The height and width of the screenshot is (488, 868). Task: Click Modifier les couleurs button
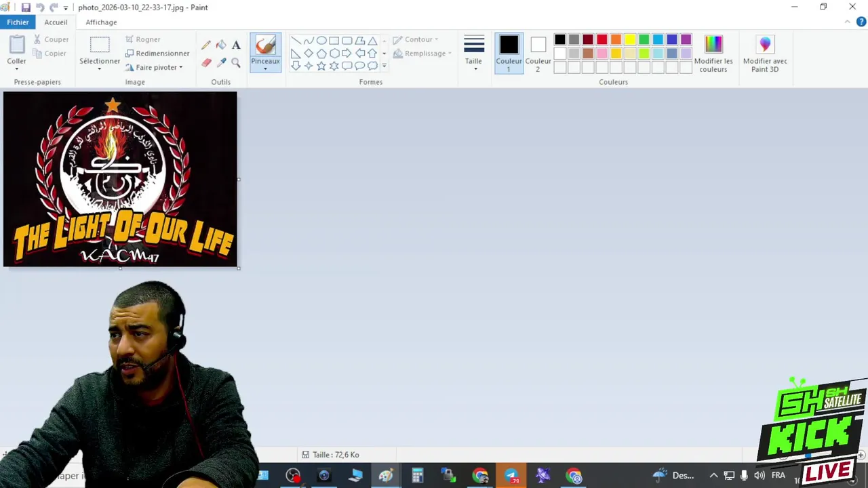point(713,53)
